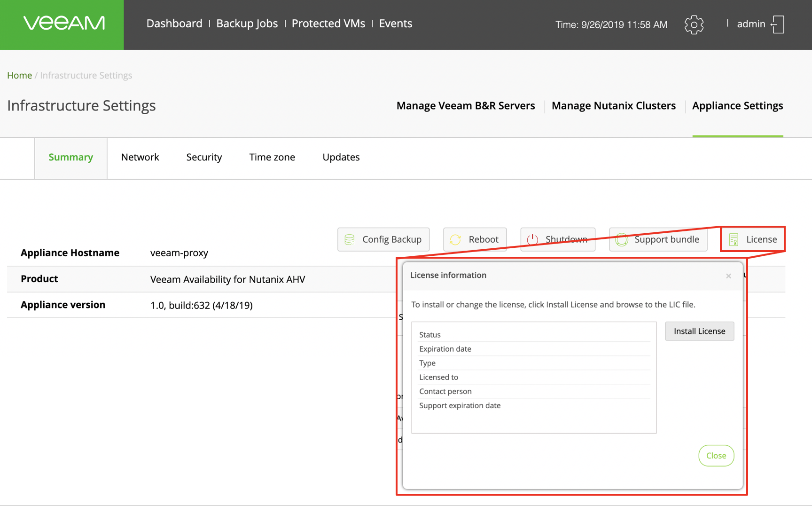Click the Infrastructure Settings breadcrumb text
Viewport: 812px width, 506px height.
pos(86,75)
